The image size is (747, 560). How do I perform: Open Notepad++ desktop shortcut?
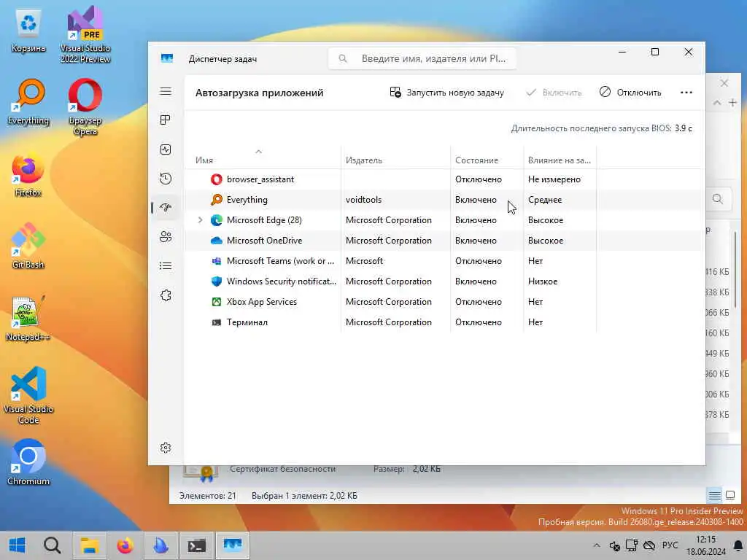click(x=28, y=319)
